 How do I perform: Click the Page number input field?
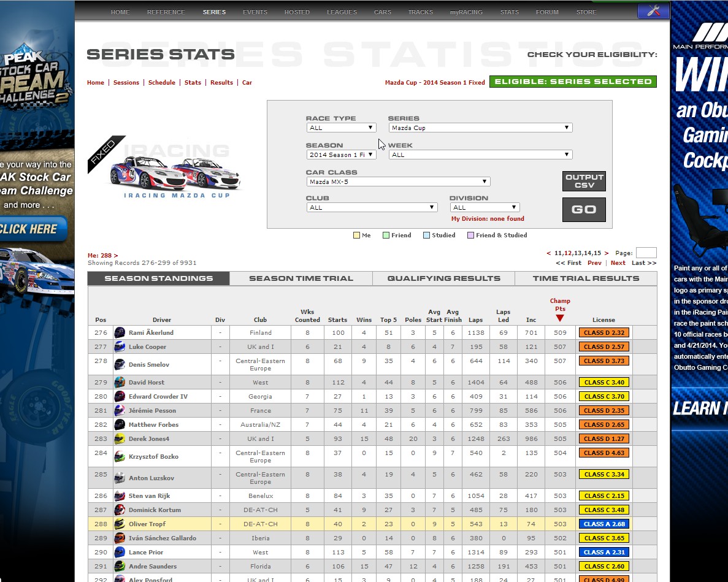click(646, 253)
